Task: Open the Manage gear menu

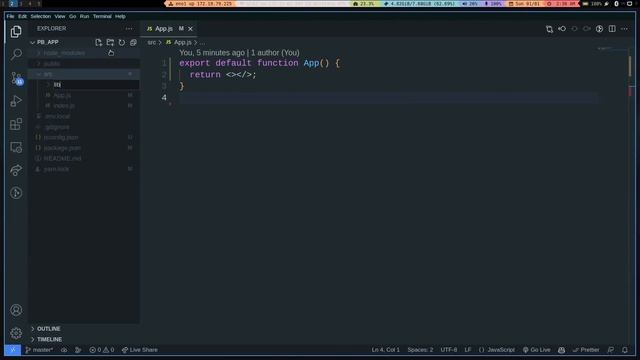Action: tap(16, 333)
